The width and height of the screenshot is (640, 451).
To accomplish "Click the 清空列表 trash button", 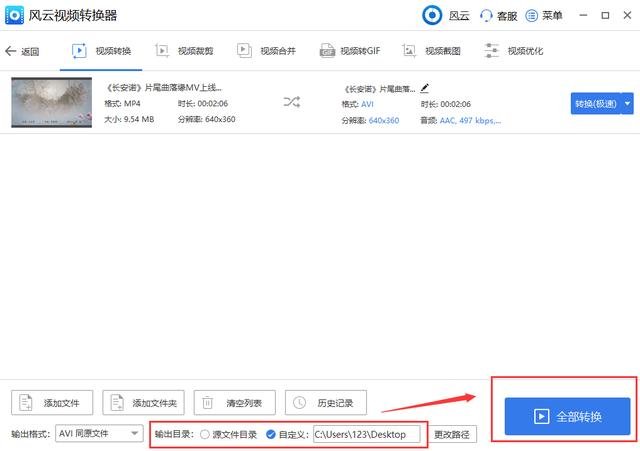I will [x=235, y=403].
